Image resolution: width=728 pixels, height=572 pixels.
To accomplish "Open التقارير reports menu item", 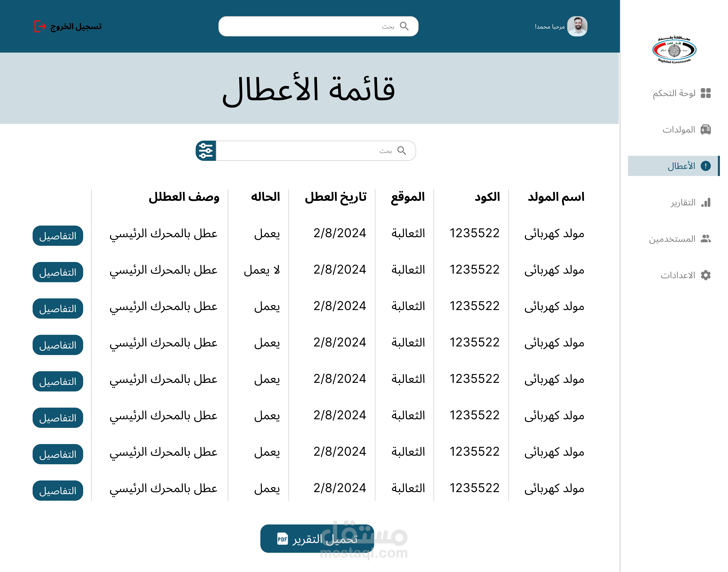I will coord(683,203).
